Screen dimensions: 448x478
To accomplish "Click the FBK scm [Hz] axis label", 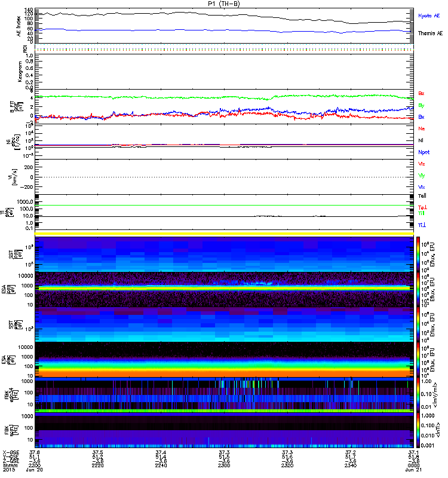I will (11, 430).
